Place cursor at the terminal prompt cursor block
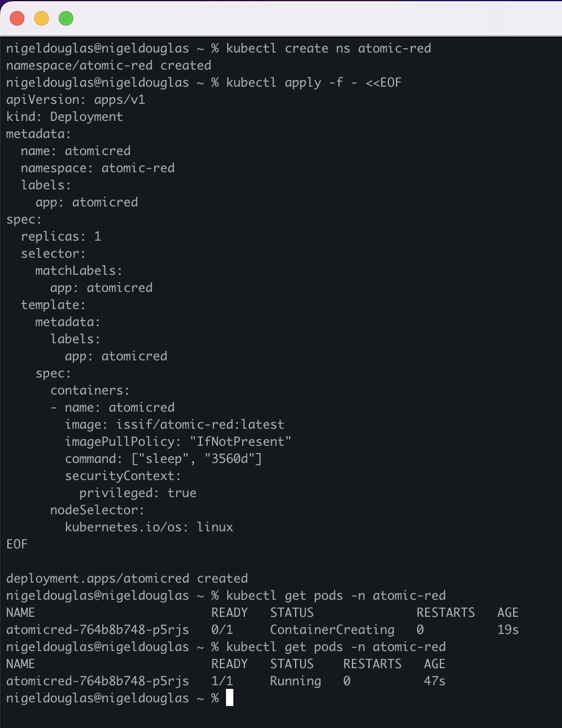 click(x=230, y=698)
